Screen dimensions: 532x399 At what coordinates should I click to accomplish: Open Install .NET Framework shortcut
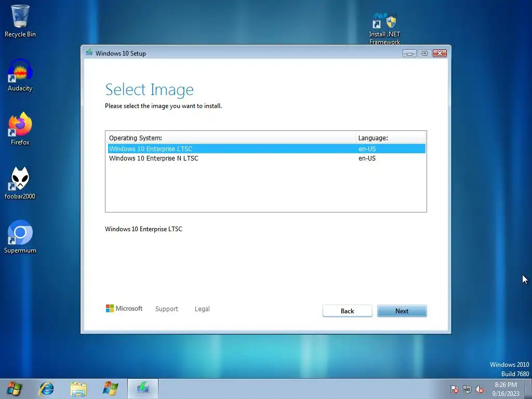pos(384,29)
